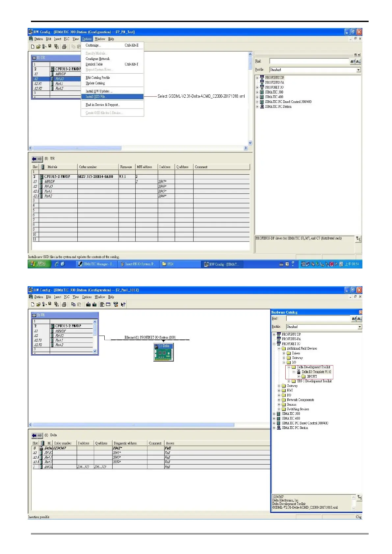Viewport: 392px width, 554px height.
Task: Click Install GSD File menu entry
Action: coord(112,97)
